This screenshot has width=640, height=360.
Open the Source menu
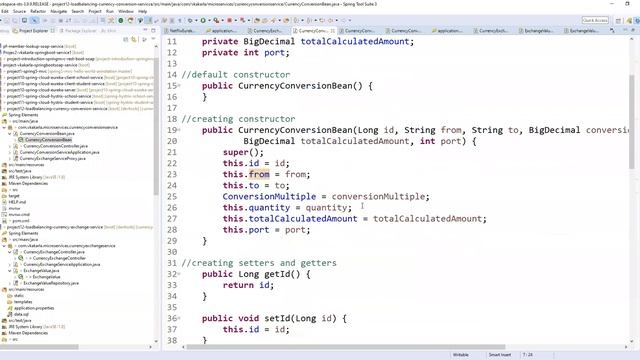(19, 11)
